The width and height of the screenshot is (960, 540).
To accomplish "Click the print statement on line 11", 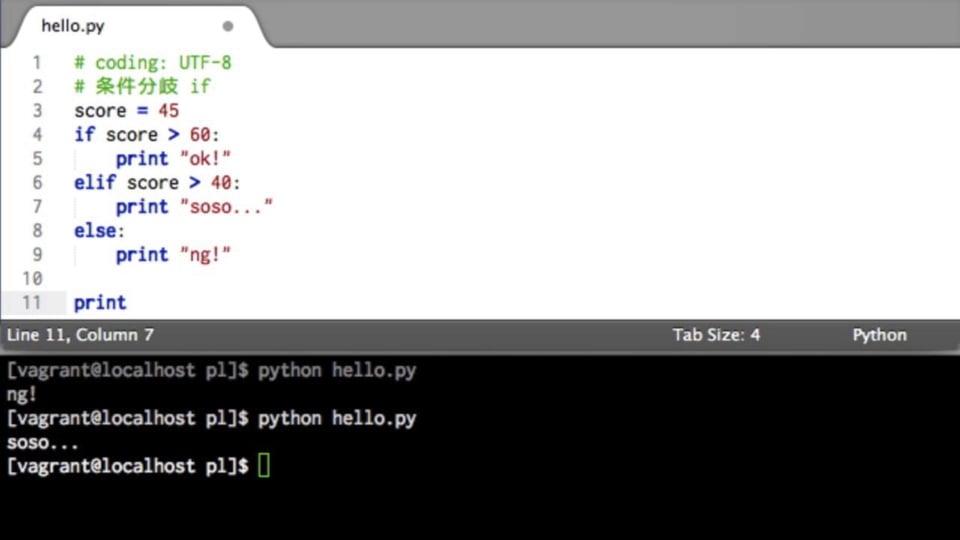I will [x=100, y=303].
